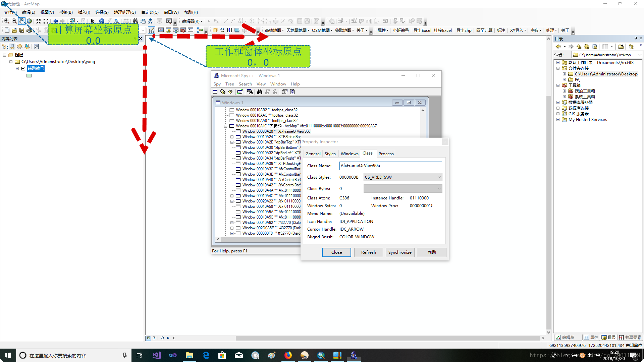Click the Spy++ Properties toolbar icon
The height and width of the screenshot is (362, 644).
pos(285,92)
